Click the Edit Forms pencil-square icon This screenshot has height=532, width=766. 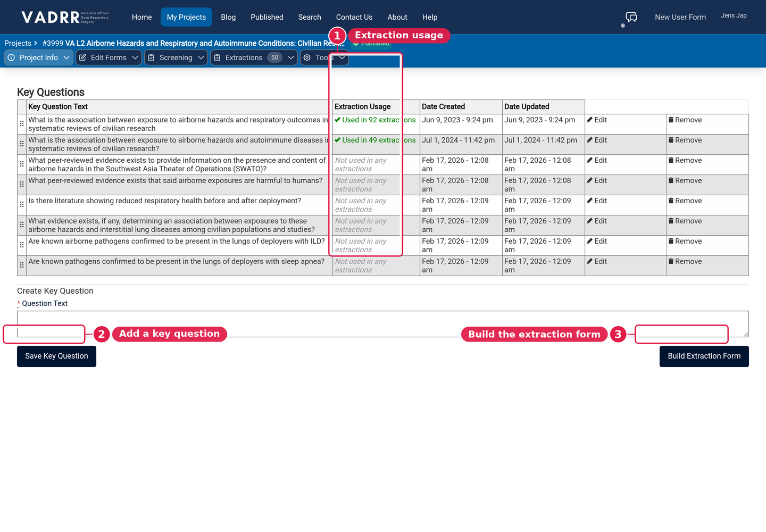click(x=82, y=57)
